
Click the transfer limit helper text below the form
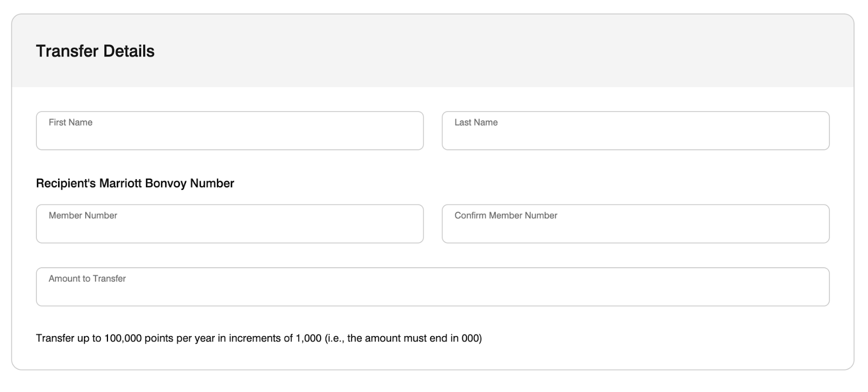(x=259, y=338)
